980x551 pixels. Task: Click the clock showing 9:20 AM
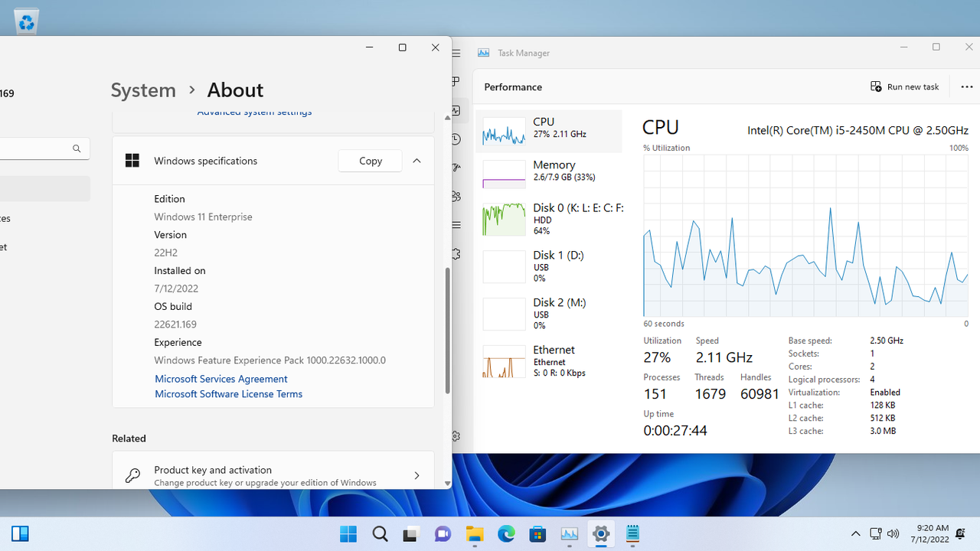(x=932, y=528)
